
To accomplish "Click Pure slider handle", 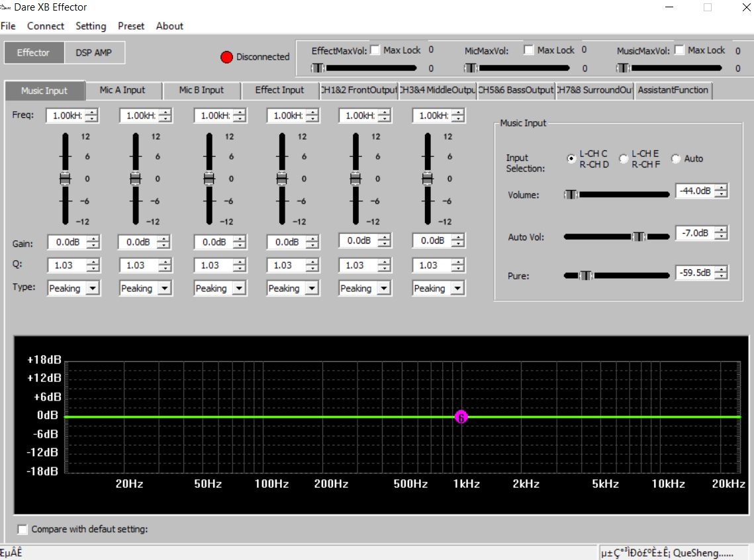I will [586, 275].
